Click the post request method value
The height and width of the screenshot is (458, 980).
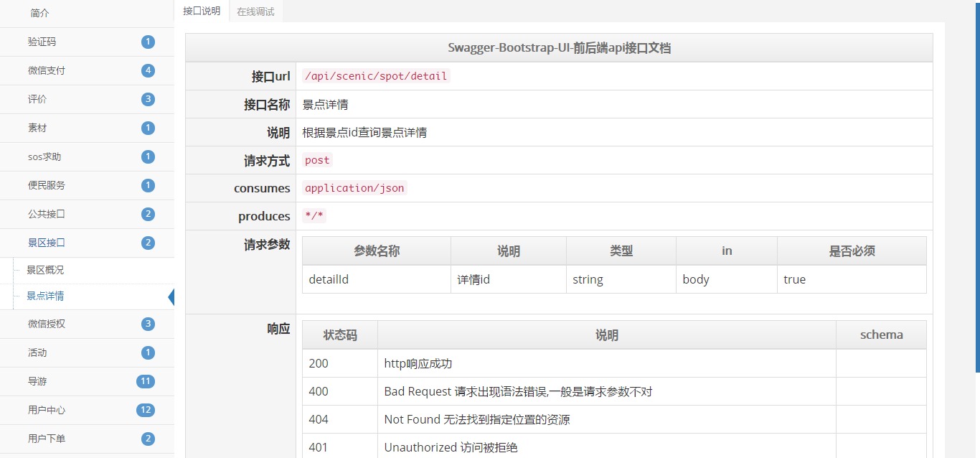point(317,160)
